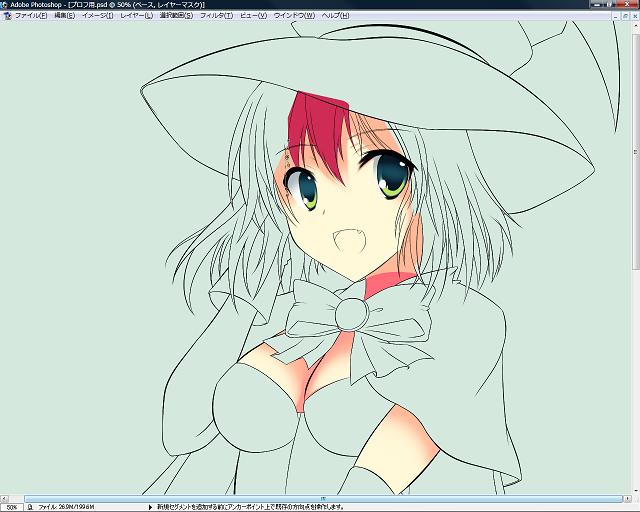Click the horizontal scrollbar left arrow
Image resolution: width=640 pixels, height=512 pixels.
4,499
